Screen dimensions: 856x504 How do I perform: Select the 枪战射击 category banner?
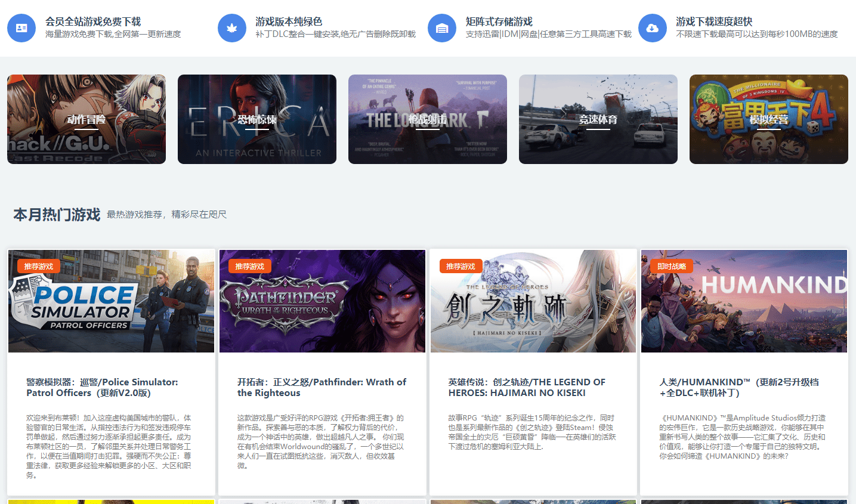click(x=428, y=119)
